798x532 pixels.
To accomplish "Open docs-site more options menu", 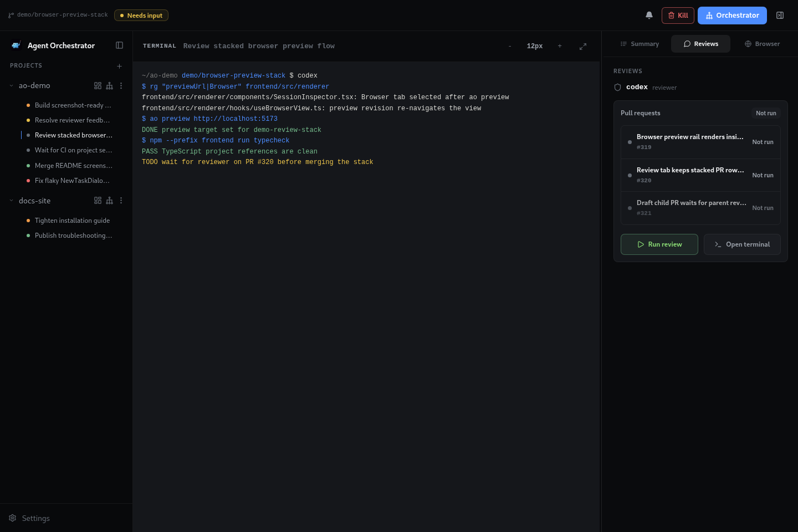I will [121, 201].
